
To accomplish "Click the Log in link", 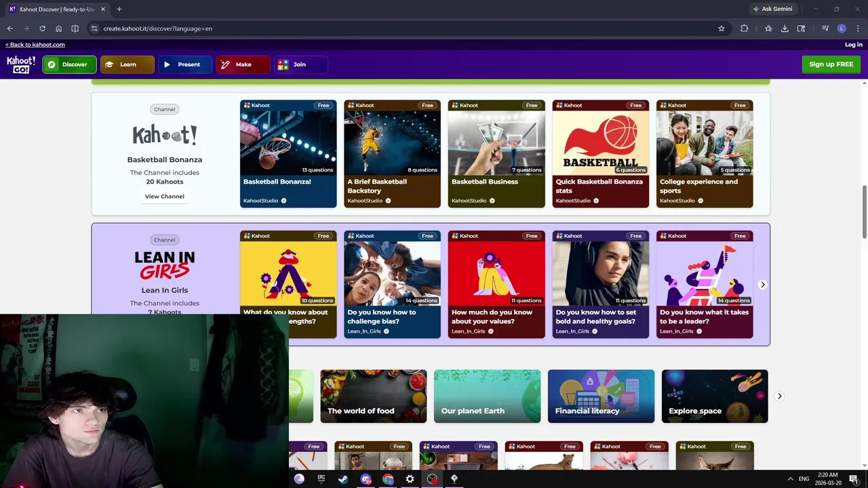I will (853, 45).
